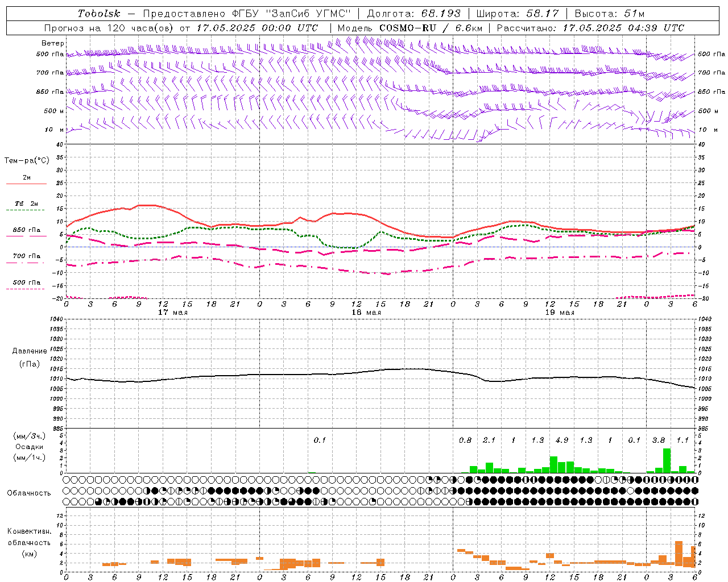Image resolution: width=728 pixels, height=582 pixels.
Task: Select the 700 гПа temperature legend entry
Action: 27,256
